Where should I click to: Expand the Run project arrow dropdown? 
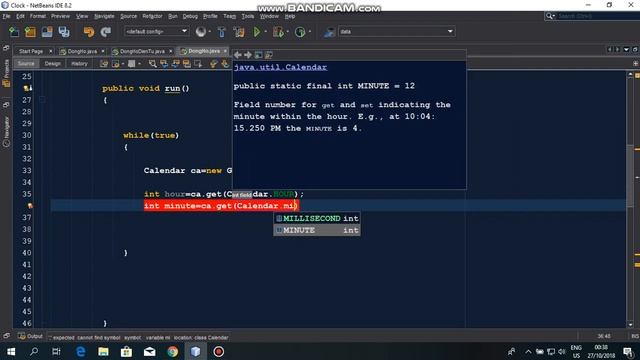point(265,32)
